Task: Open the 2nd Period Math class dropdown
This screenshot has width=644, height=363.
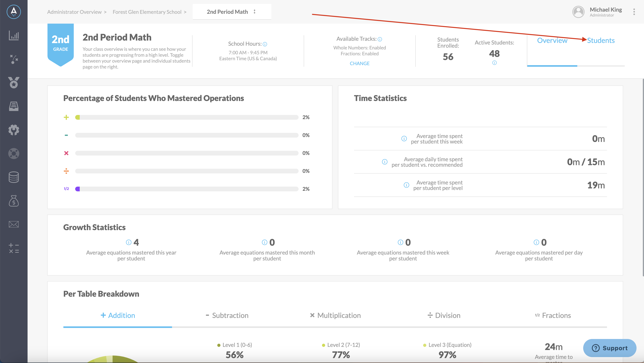Action: tap(232, 12)
